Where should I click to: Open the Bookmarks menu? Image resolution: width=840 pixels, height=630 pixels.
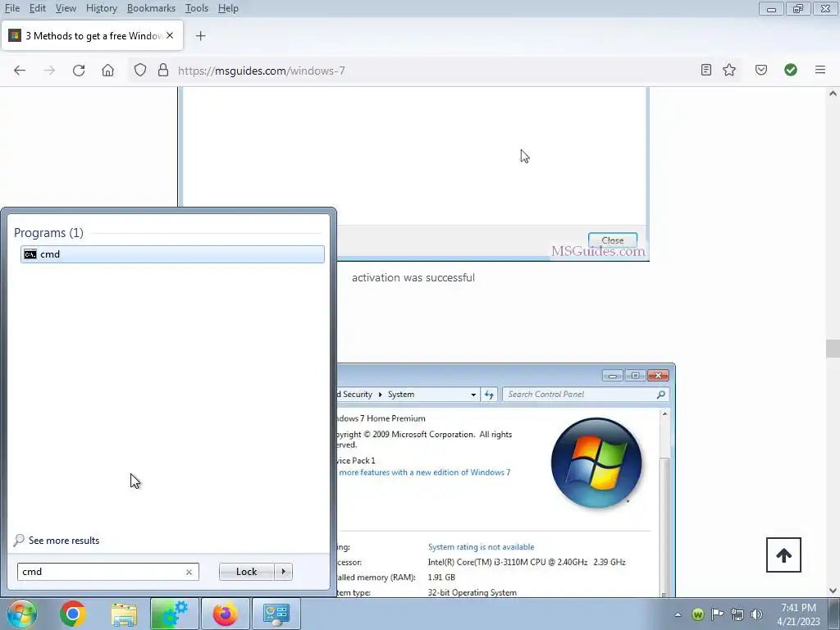[x=151, y=8]
